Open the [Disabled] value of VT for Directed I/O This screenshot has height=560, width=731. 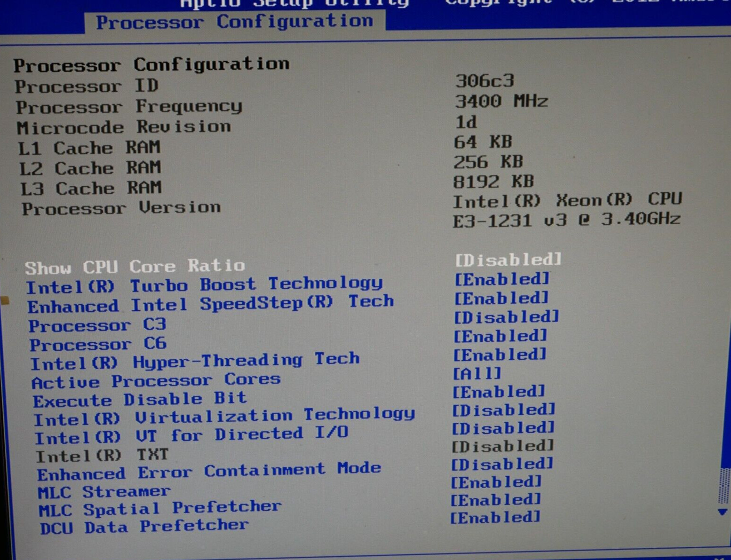point(503,428)
